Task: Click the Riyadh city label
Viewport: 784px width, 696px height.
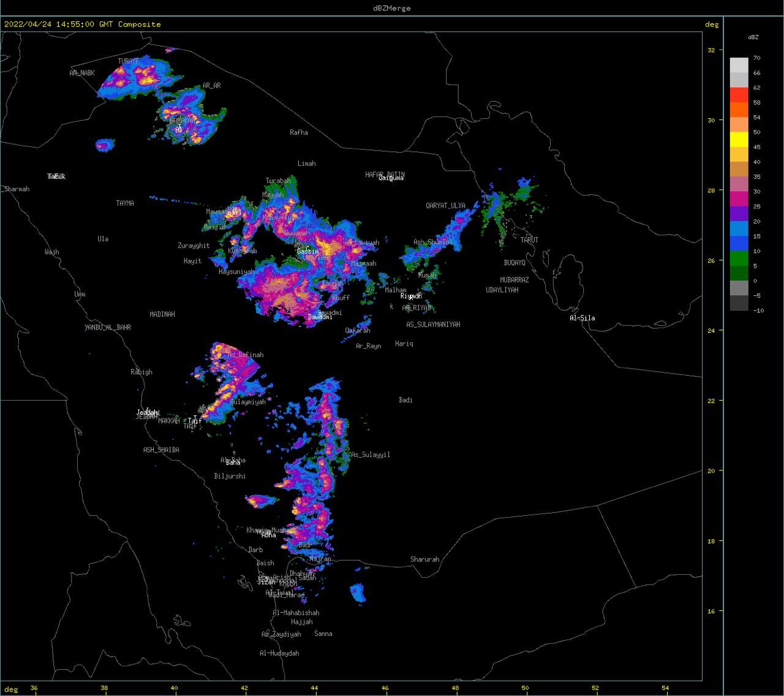Action: coord(411,297)
